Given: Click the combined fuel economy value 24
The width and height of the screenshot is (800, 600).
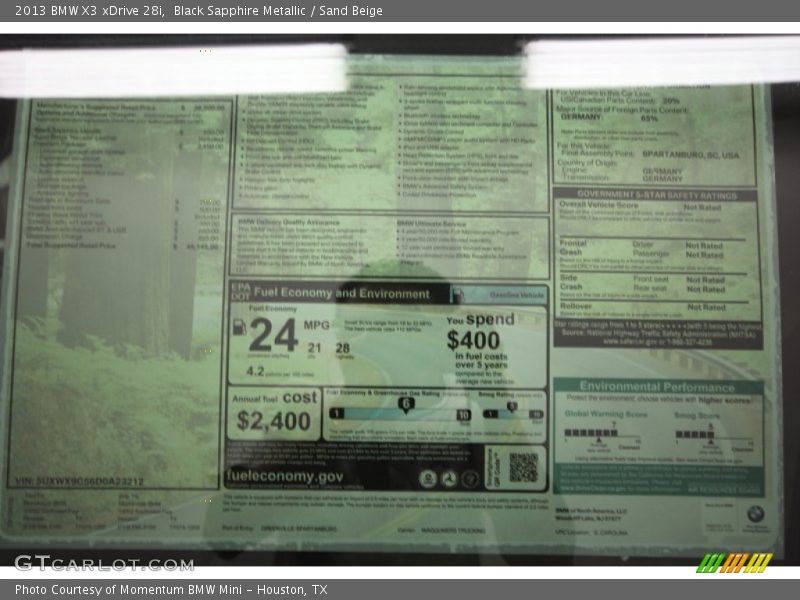Looking at the screenshot, I should (273, 335).
